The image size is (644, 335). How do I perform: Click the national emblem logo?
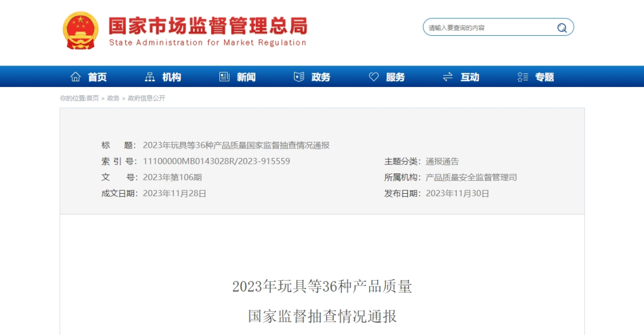(81, 30)
